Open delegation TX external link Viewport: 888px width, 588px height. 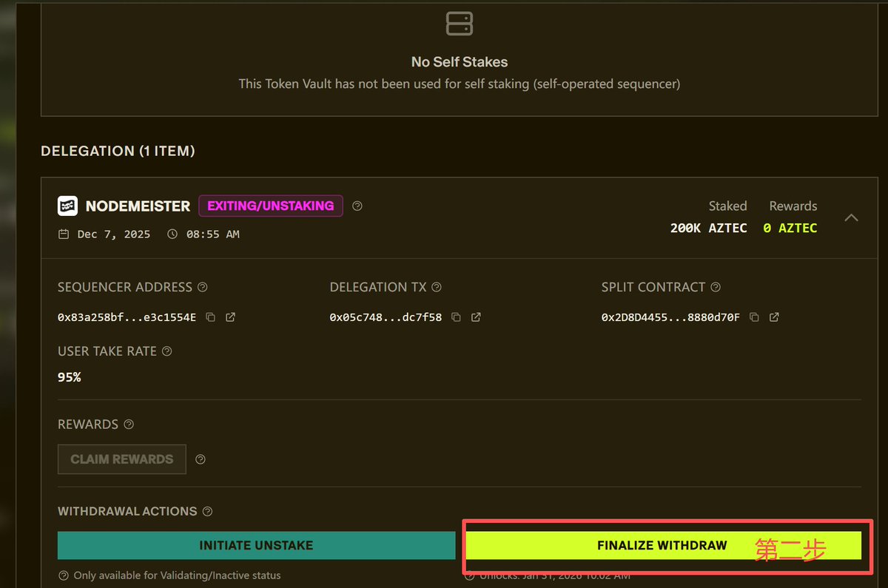pyautogui.click(x=476, y=317)
